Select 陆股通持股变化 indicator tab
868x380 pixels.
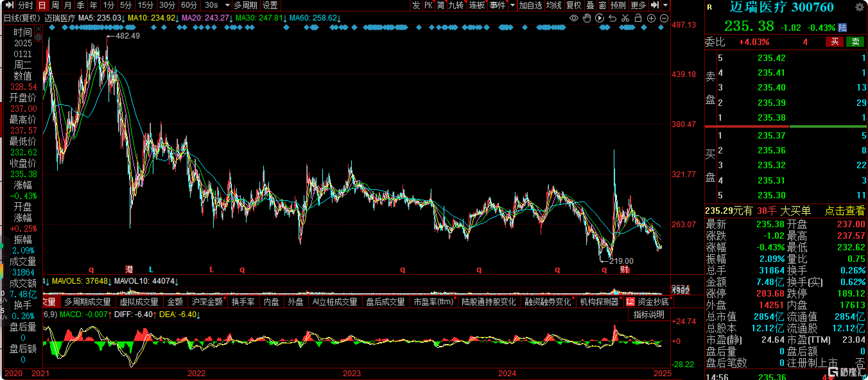click(x=489, y=302)
